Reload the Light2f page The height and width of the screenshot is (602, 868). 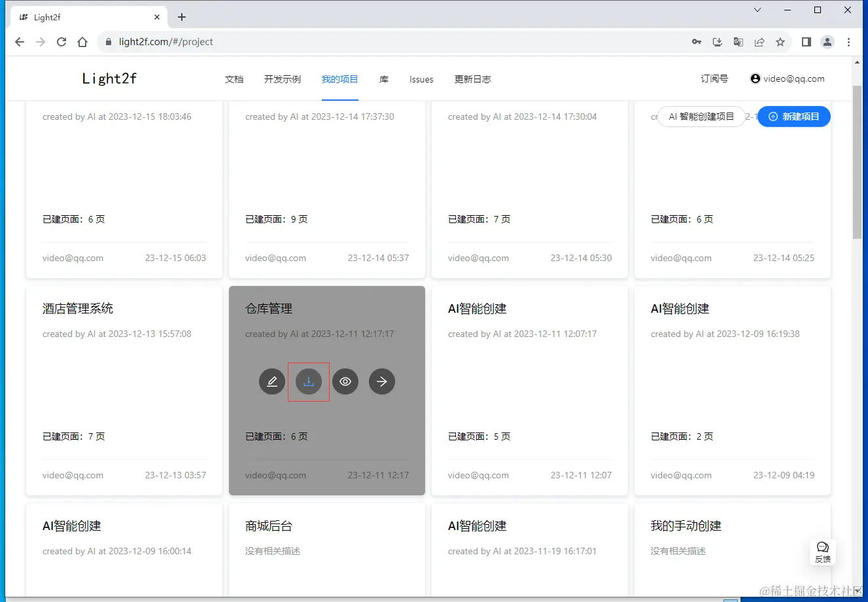(61, 42)
